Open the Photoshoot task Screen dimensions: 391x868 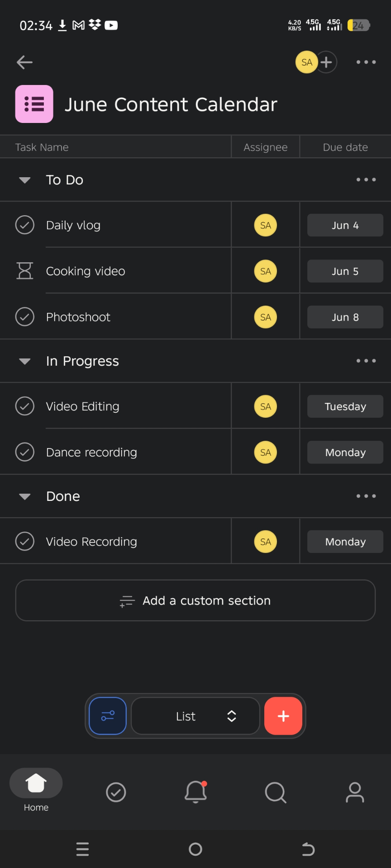click(x=78, y=317)
